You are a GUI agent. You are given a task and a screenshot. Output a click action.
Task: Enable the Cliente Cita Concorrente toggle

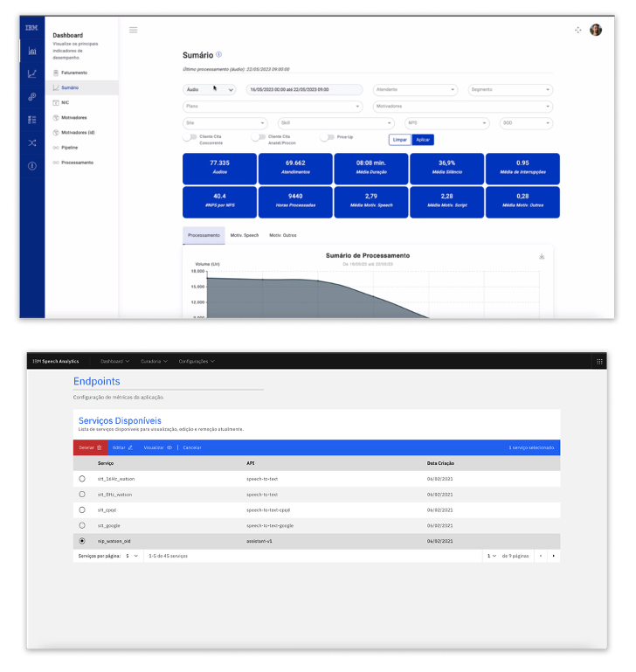pos(189,137)
